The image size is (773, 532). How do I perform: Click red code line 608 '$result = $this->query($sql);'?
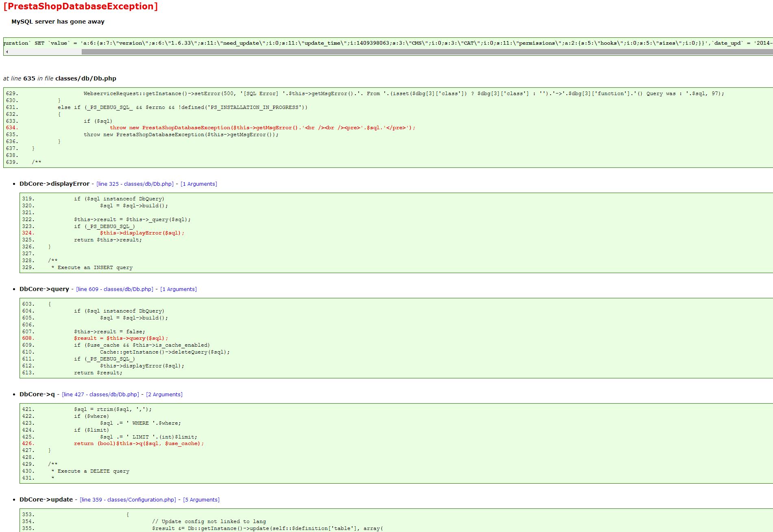tap(121, 338)
